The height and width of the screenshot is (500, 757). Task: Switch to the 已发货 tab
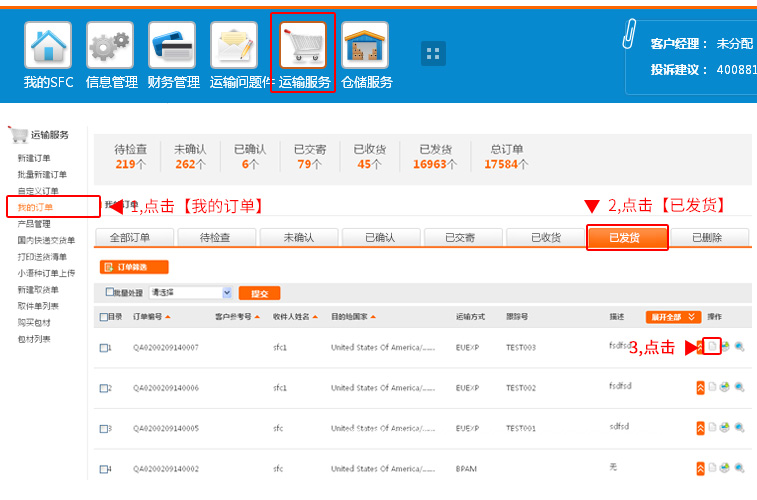pos(626,238)
